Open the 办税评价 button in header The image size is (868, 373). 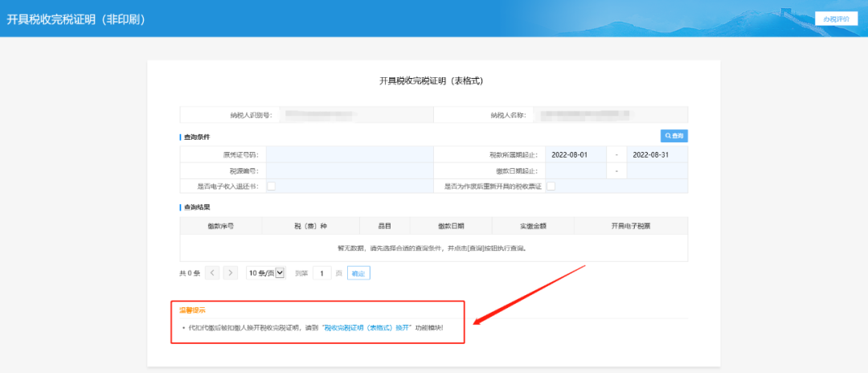[835, 18]
